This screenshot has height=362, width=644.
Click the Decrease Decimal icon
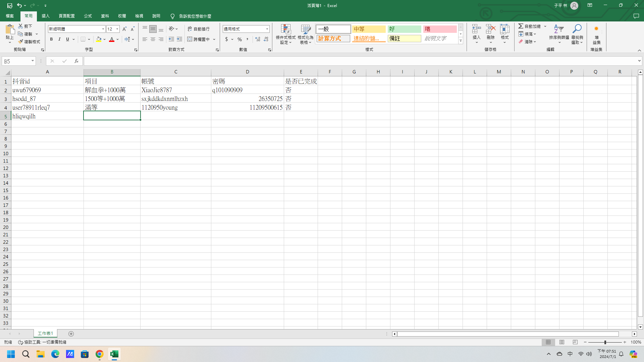tap(266, 39)
